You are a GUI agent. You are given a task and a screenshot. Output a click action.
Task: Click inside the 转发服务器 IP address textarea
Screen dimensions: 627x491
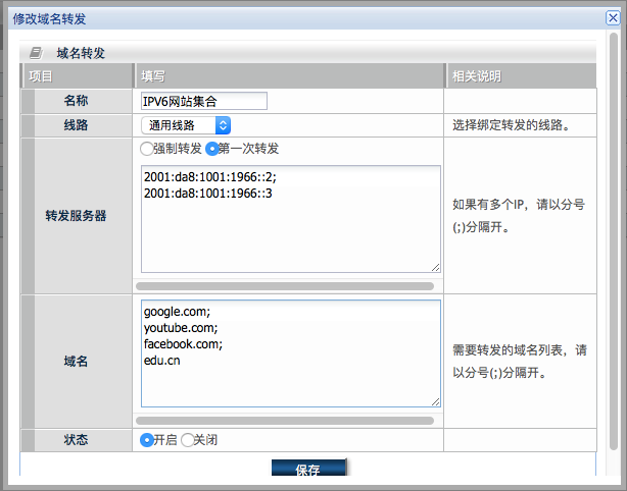pyautogui.click(x=291, y=219)
